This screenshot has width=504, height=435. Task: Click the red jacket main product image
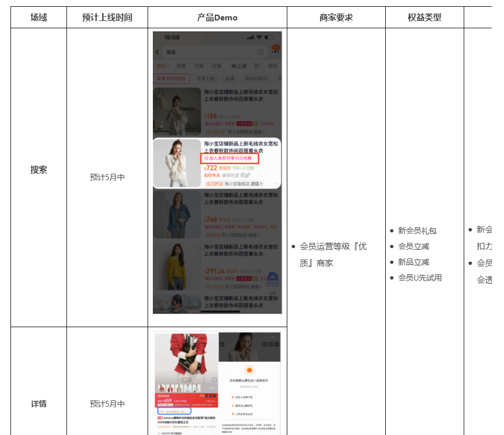(x=186, y=359)
